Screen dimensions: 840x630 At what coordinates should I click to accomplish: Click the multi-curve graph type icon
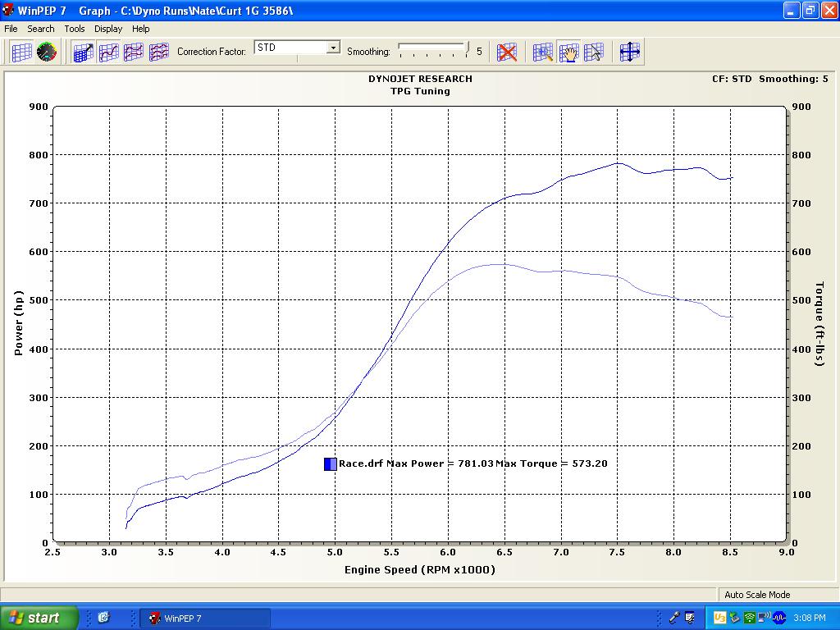coord(158,52)
